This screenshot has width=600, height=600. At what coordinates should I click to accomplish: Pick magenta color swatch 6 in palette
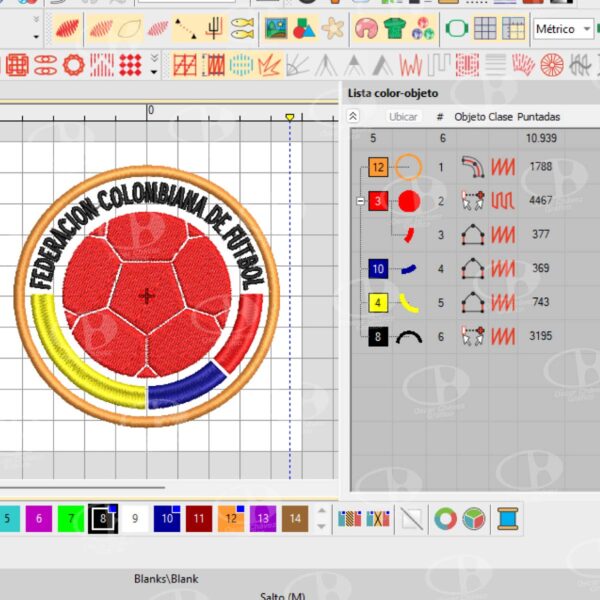(38, 518)
